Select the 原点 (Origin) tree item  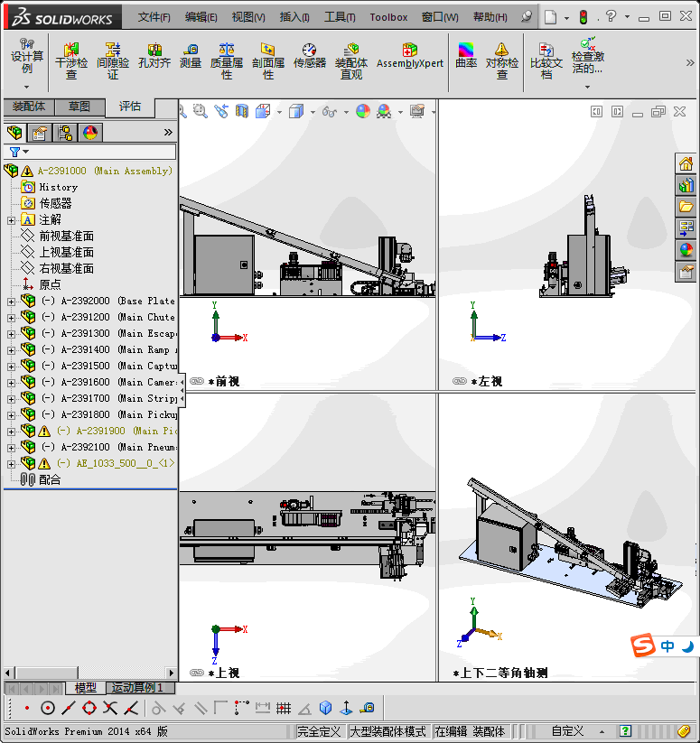tap(42, 284)
